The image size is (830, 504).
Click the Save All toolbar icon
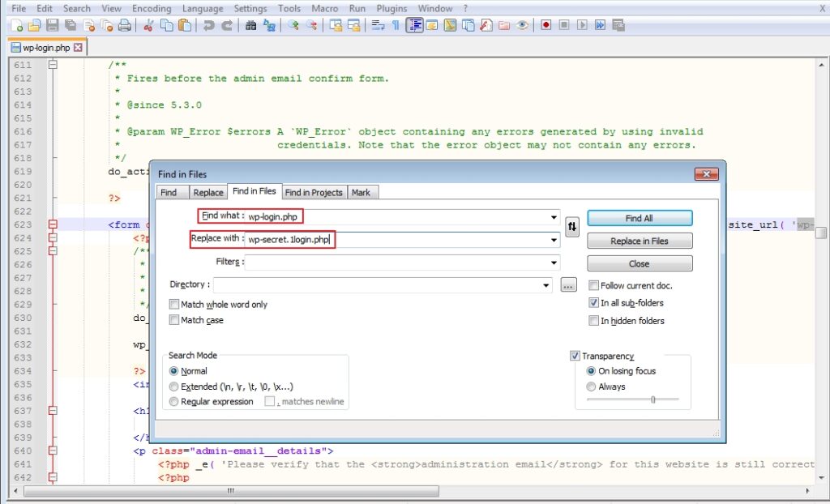coord(71,25)
